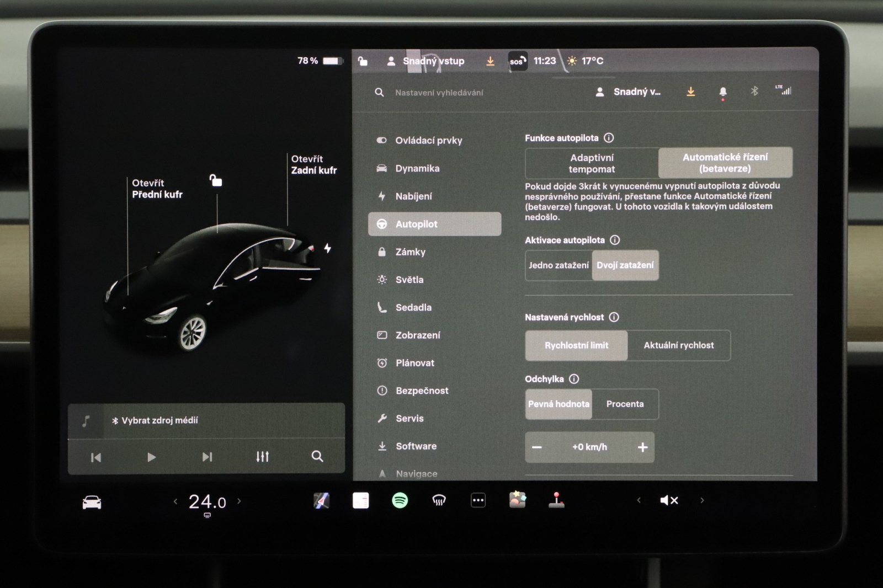Open the media equalizer settings icon

point(262,457)
